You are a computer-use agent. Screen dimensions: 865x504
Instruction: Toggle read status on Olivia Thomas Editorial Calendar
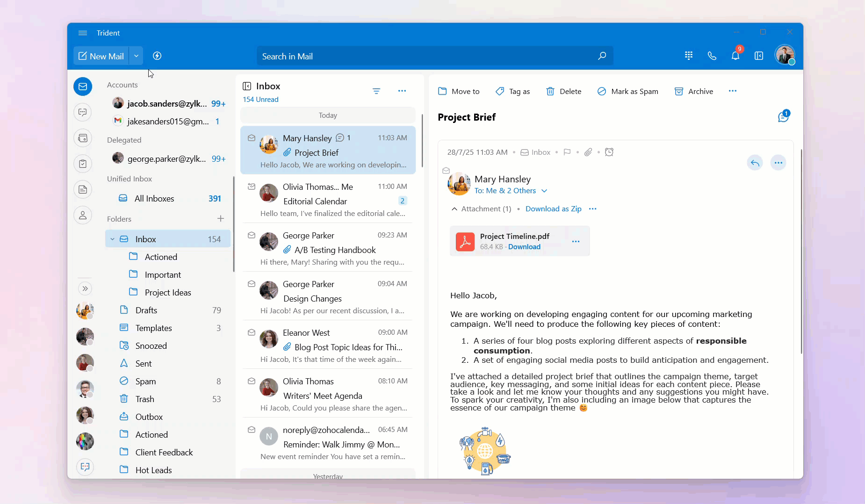tap(252, 187)
